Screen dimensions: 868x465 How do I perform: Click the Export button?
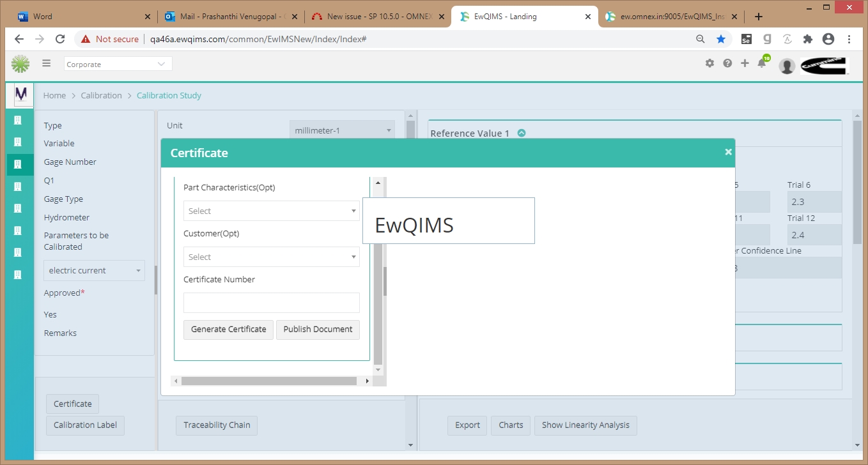pyautogui.click(x=467, y=425)
